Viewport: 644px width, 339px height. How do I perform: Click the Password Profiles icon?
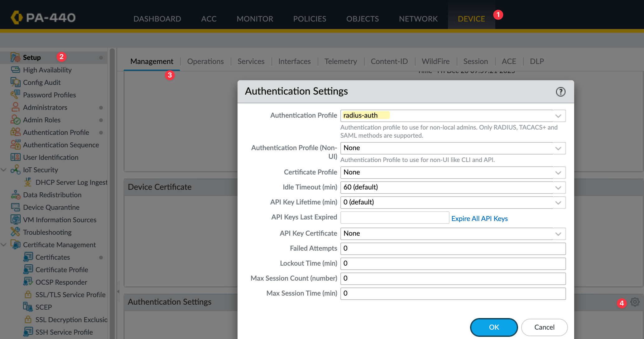point(15,95)
